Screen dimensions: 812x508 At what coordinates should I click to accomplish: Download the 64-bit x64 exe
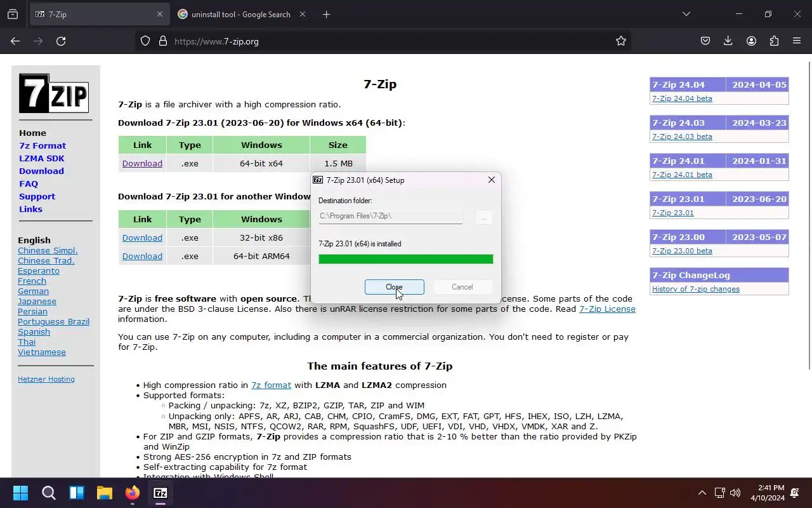point(142,163)
